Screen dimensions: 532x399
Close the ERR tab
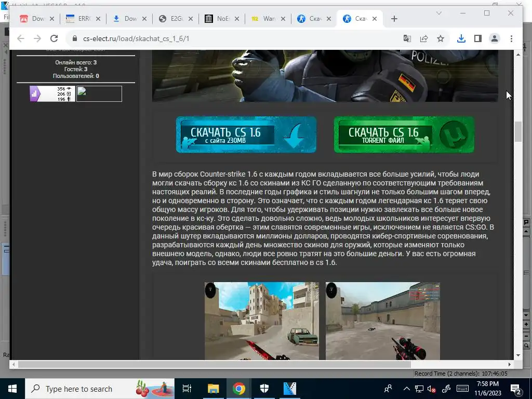(98, 19)
